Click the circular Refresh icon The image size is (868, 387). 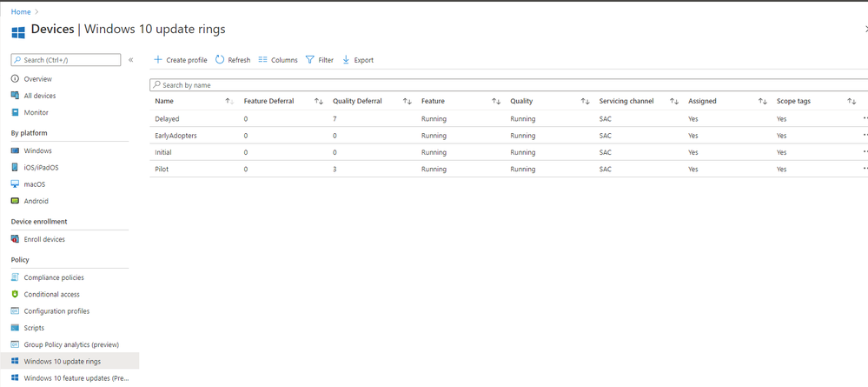(x=220, y=59)
